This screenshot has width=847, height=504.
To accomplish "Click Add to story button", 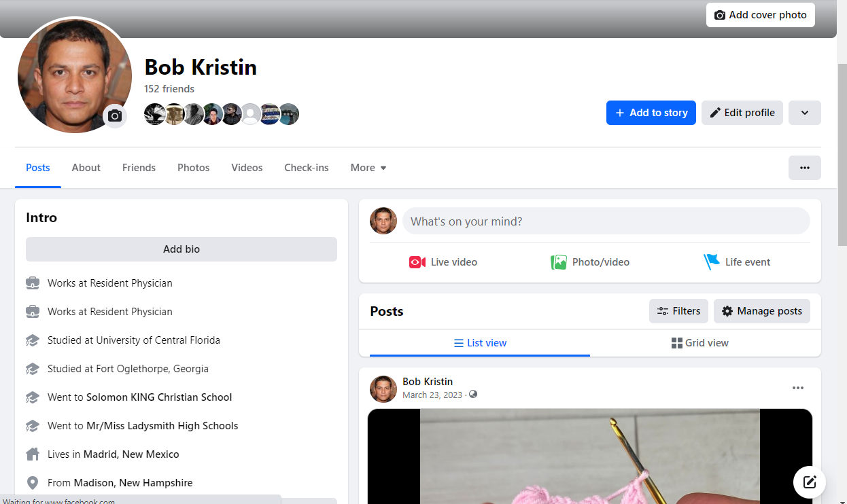I will click(651, 113).
